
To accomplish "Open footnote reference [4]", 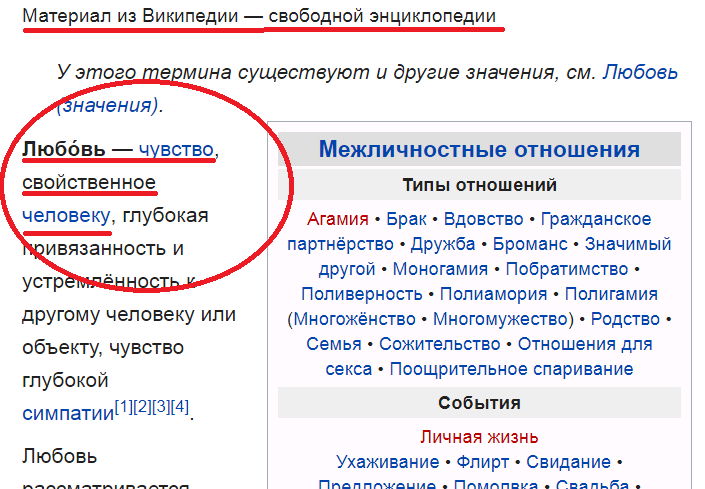I will point(180,407).
